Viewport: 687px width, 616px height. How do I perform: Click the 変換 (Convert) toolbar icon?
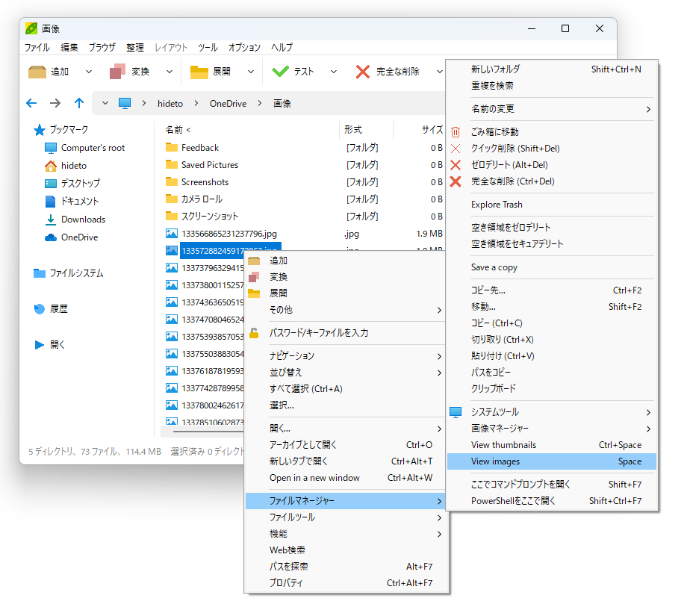tap(118, 72)
